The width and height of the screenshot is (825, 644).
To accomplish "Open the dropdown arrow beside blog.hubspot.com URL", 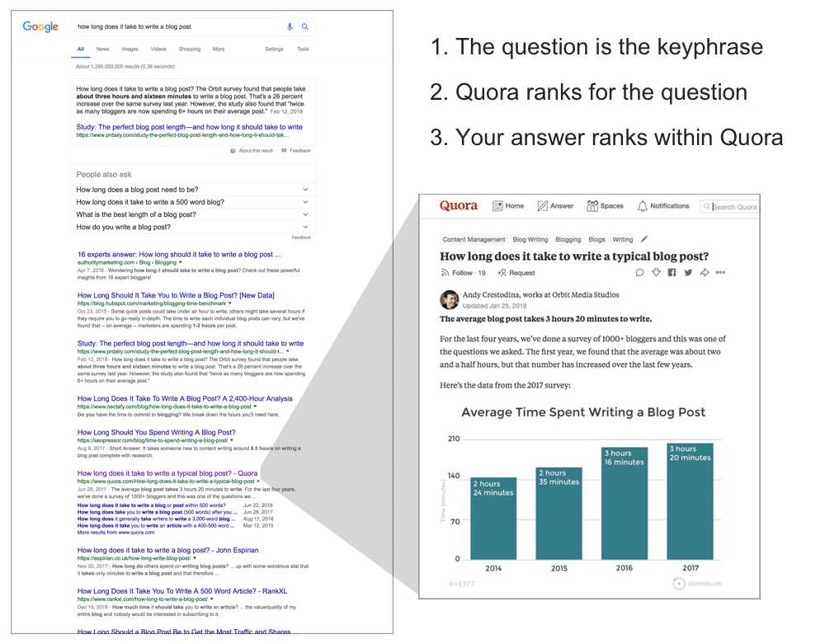I will pyautogui.click(x=230, y=303).
